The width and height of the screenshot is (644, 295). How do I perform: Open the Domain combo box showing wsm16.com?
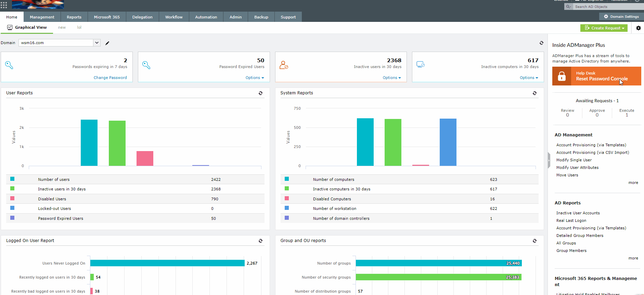(60, 43)
